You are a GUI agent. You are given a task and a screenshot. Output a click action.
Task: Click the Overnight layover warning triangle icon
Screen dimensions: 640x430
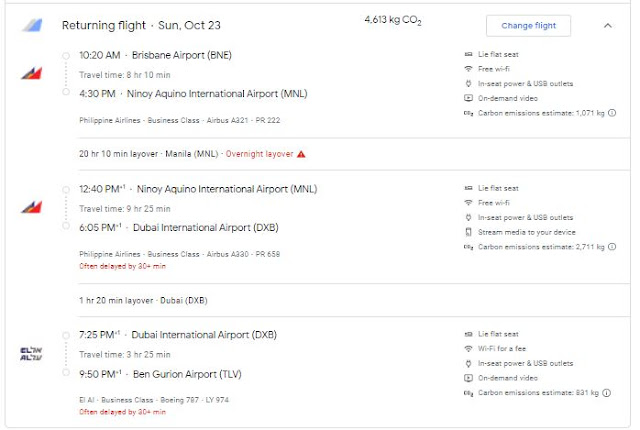[x=301, y=154]
